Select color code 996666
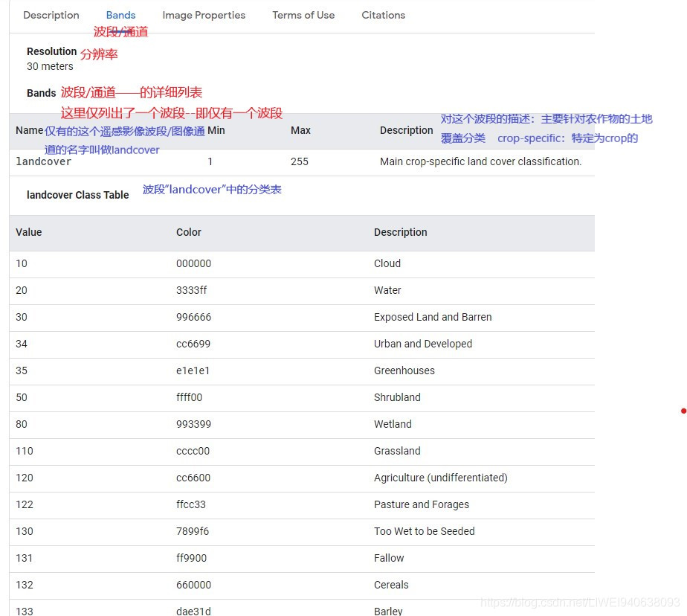The width and height of the screenshot is (687, 616). coord(193,317)
